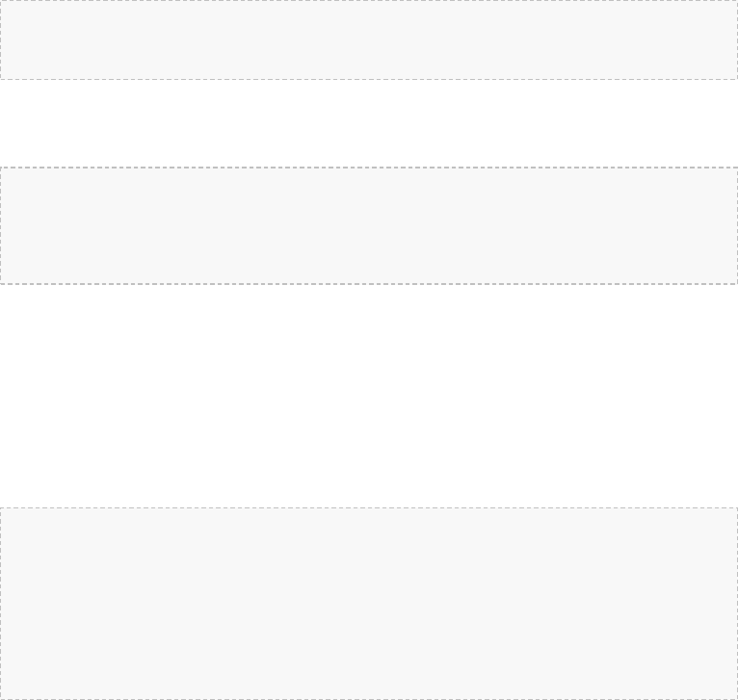Select the third gray empty panel

tap(369, 603)
